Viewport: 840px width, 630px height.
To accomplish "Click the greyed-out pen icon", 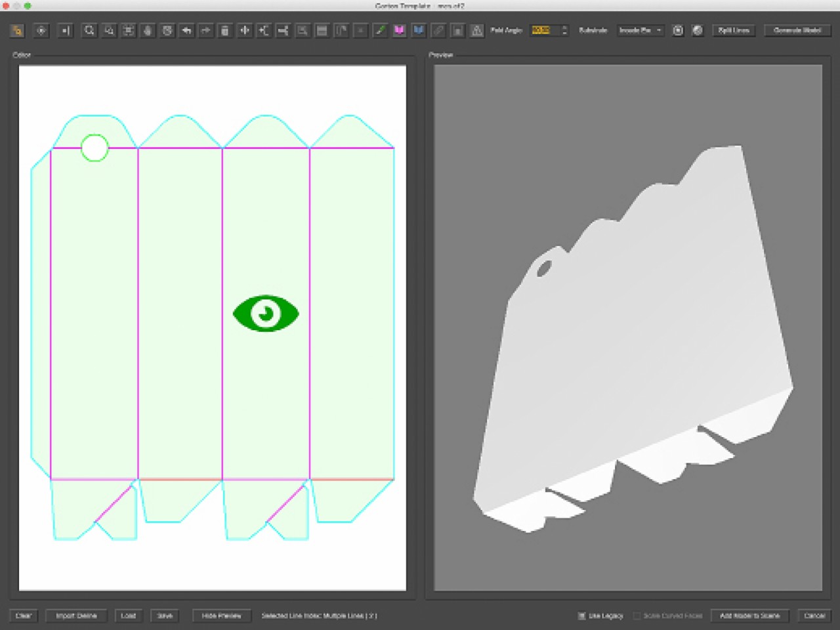I will coord(438,30).
